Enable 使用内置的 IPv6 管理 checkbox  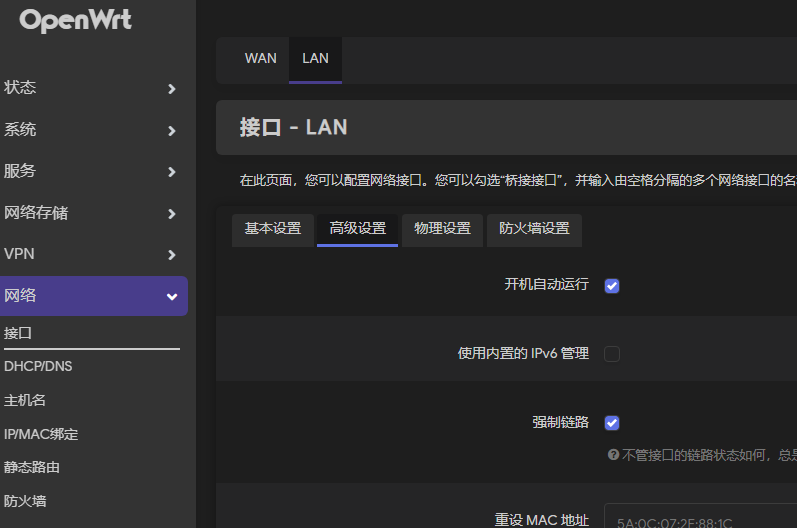[x=611, y=354]
